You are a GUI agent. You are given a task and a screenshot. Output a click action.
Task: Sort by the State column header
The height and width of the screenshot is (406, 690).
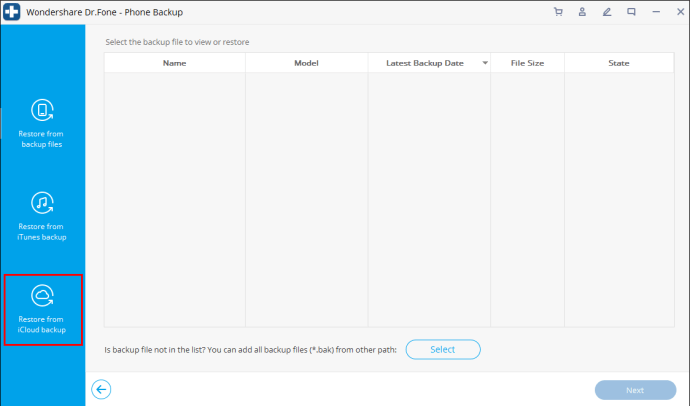619,63
